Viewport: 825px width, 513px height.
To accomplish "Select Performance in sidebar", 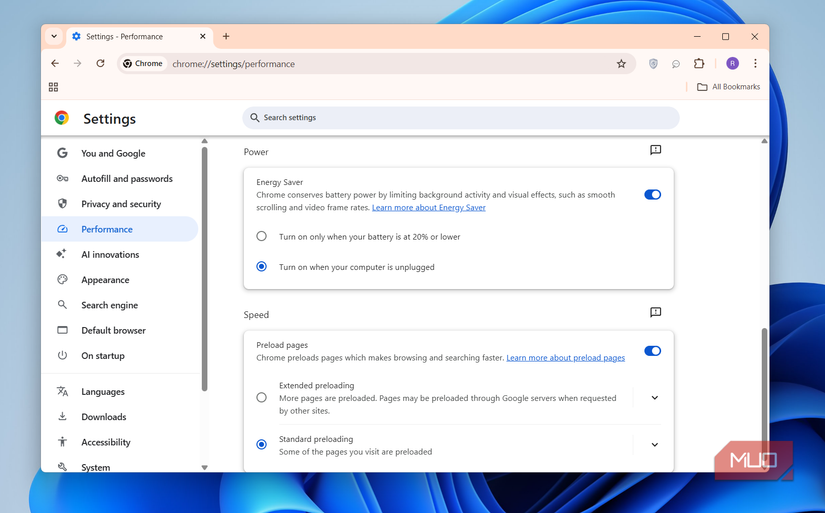I will click(120, 229).
